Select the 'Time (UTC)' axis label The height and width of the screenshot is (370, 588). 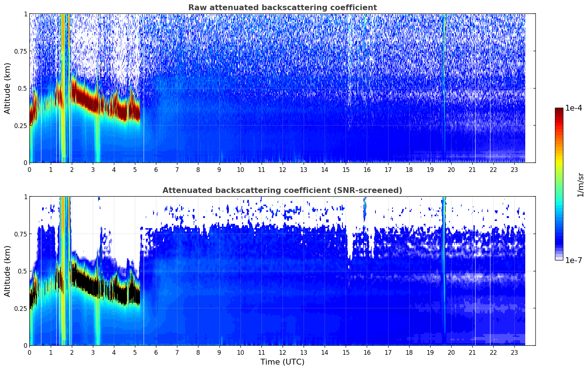(x=282, y=362)
